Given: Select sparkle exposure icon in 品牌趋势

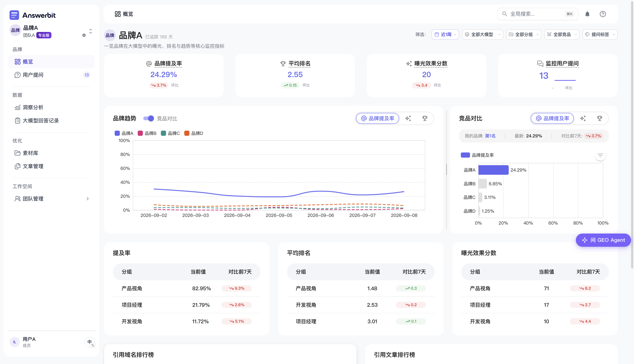Looking at the screenshot, I should [x=408, y=118].
